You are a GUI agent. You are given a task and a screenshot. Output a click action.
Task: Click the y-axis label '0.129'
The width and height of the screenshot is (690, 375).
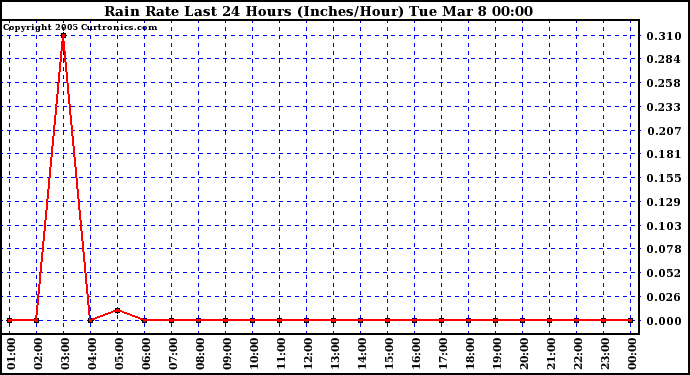664,202
